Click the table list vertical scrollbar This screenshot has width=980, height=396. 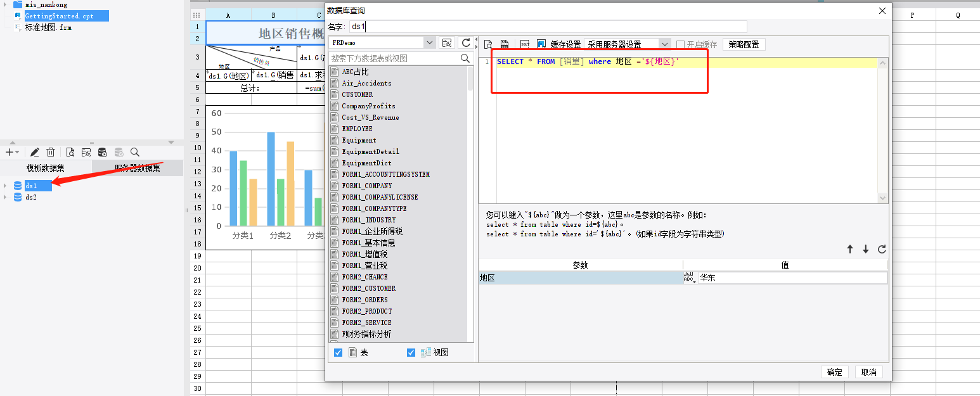click(470, 79)
